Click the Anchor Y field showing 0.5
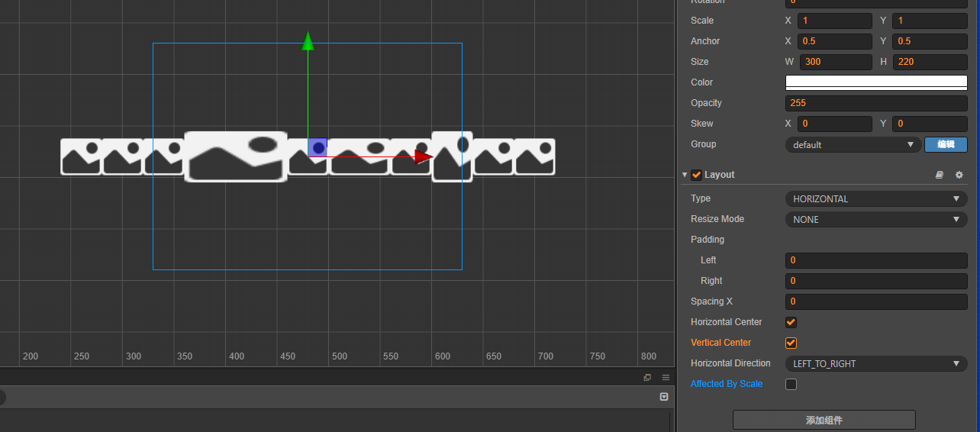This screenshot has width=980, height=432. tap(930, 41)
